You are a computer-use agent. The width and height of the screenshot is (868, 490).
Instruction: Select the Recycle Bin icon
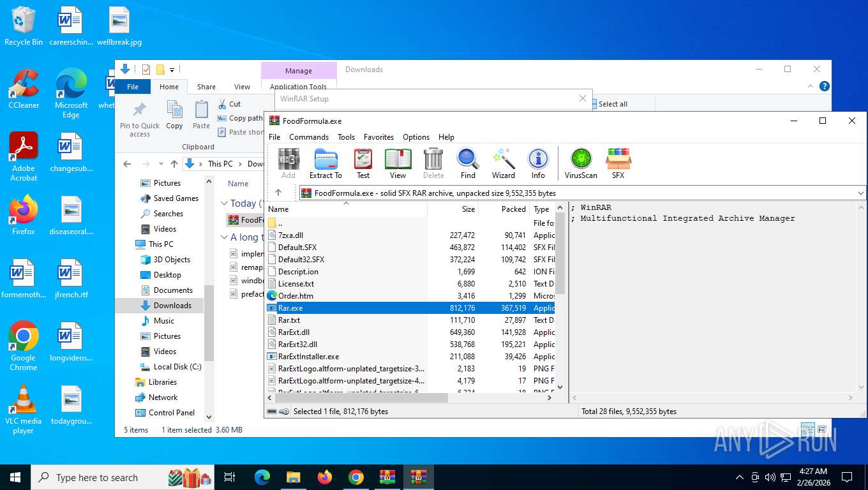click(24, 27)
